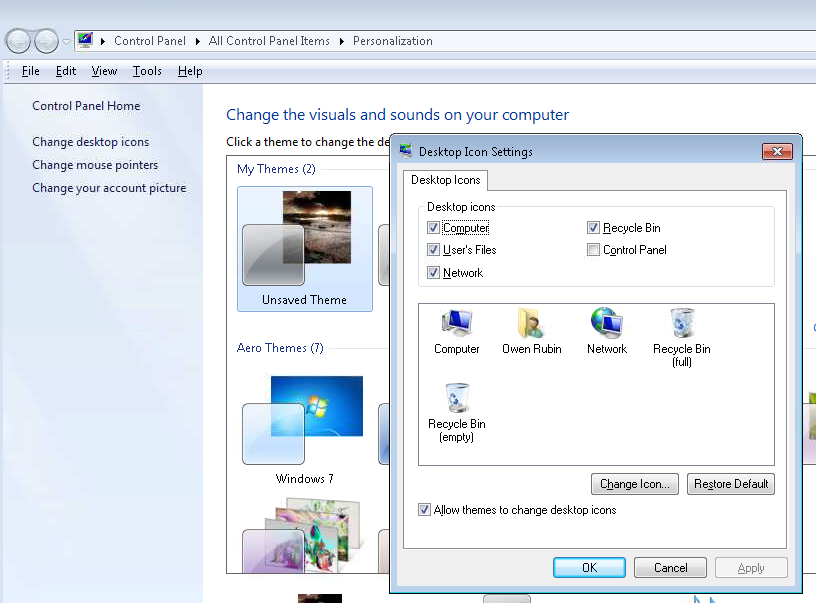Click the Back navigation arrow button
The height and width of the screenshot is (603, 816).
point(18,41)
